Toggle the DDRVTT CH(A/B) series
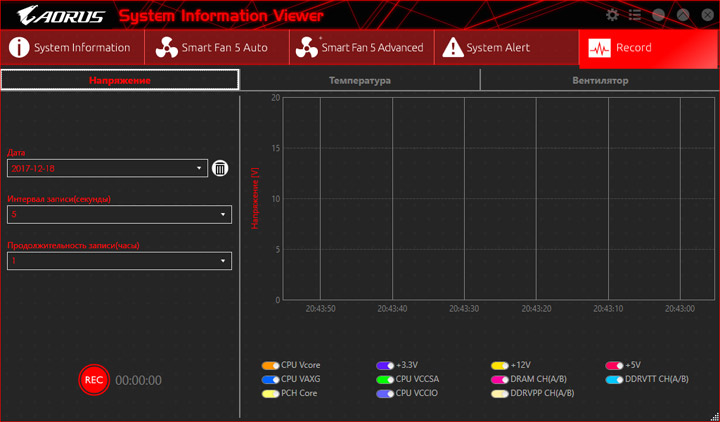This screenshot has height=422, width=720. click(x=614, y=380)
